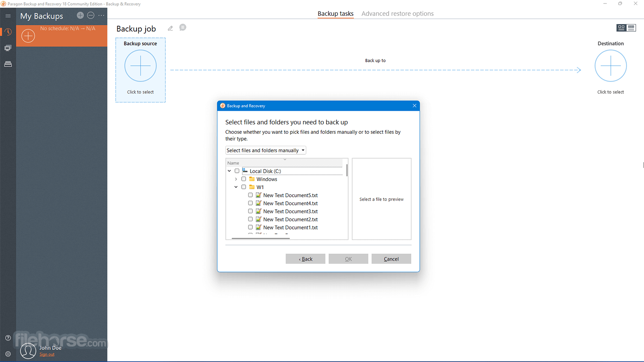Click New Text Document1.txt file icon
Screen dimensions: 644x362
(x=258, y=227)
